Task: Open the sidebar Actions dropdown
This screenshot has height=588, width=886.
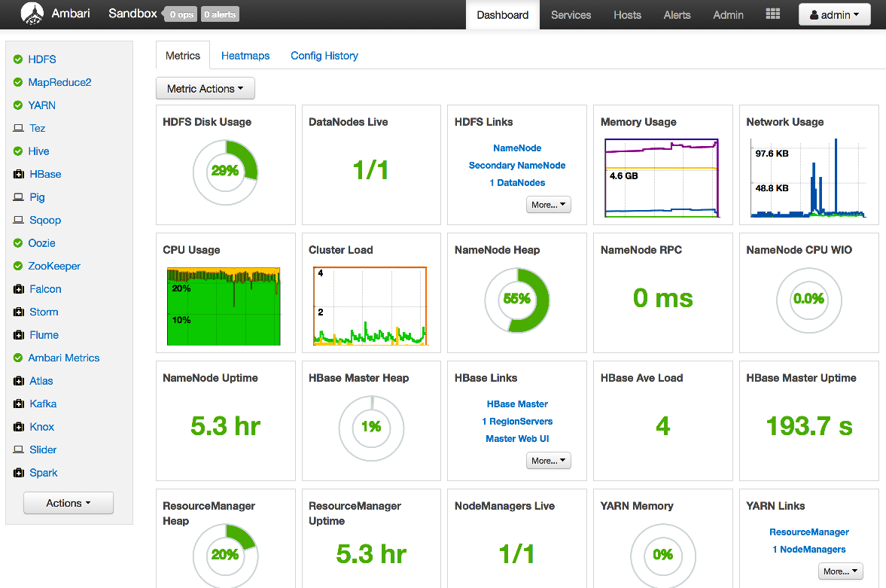Action: (69, 503)
